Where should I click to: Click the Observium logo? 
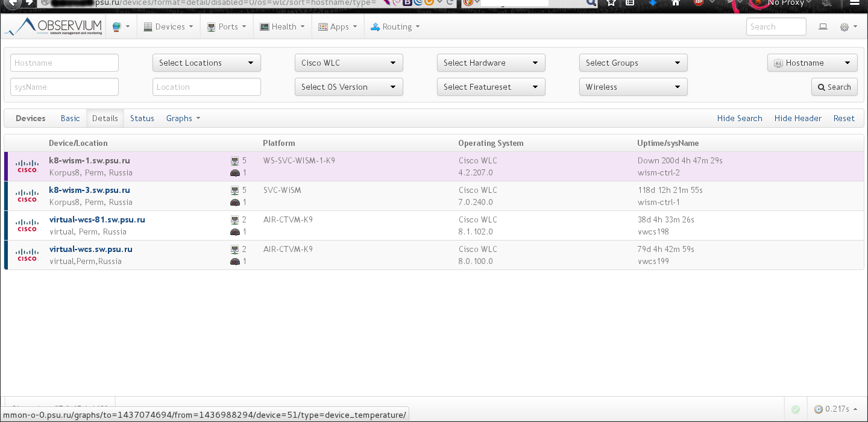[54, 27]
